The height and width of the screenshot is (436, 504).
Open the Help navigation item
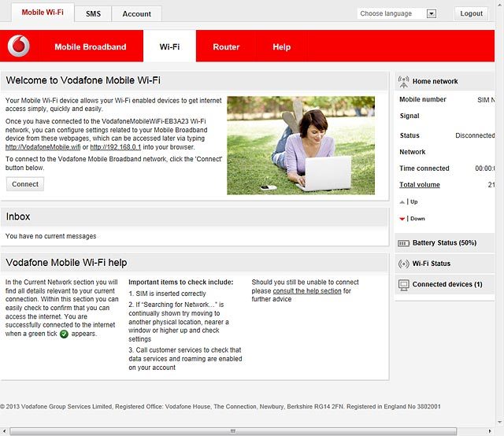[282, 47]
